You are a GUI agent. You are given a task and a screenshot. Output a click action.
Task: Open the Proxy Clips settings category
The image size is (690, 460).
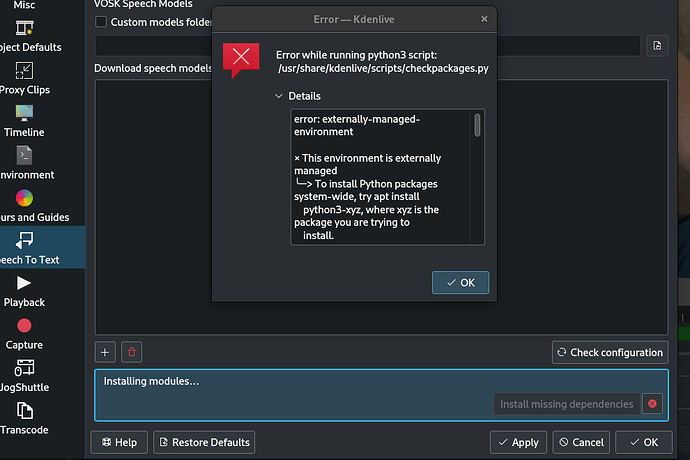tap(25, 79)
